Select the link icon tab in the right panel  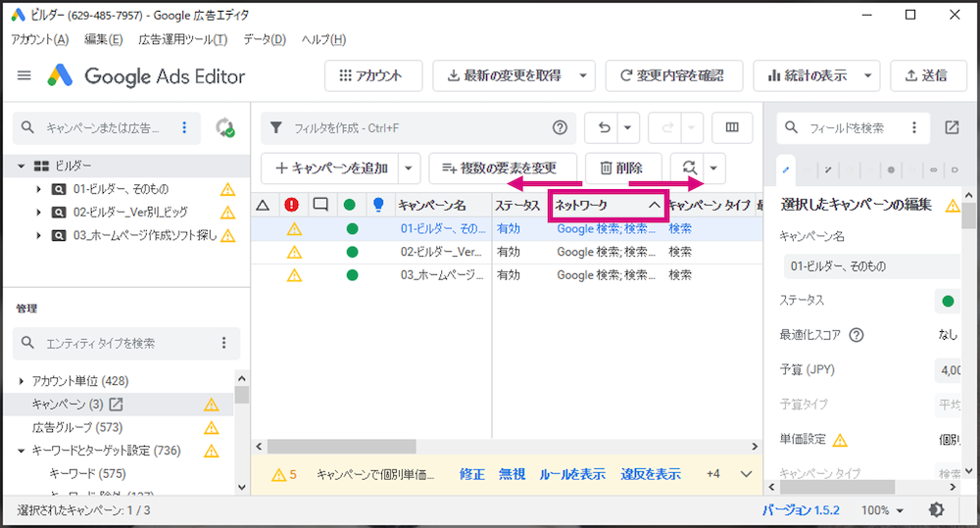click(x=934, y=170)
